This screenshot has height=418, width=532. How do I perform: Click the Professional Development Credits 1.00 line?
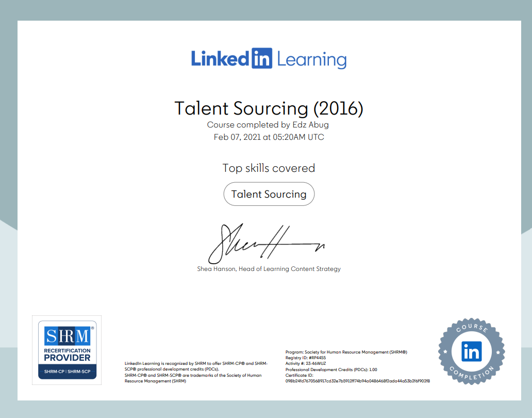(x=331, y=369)
